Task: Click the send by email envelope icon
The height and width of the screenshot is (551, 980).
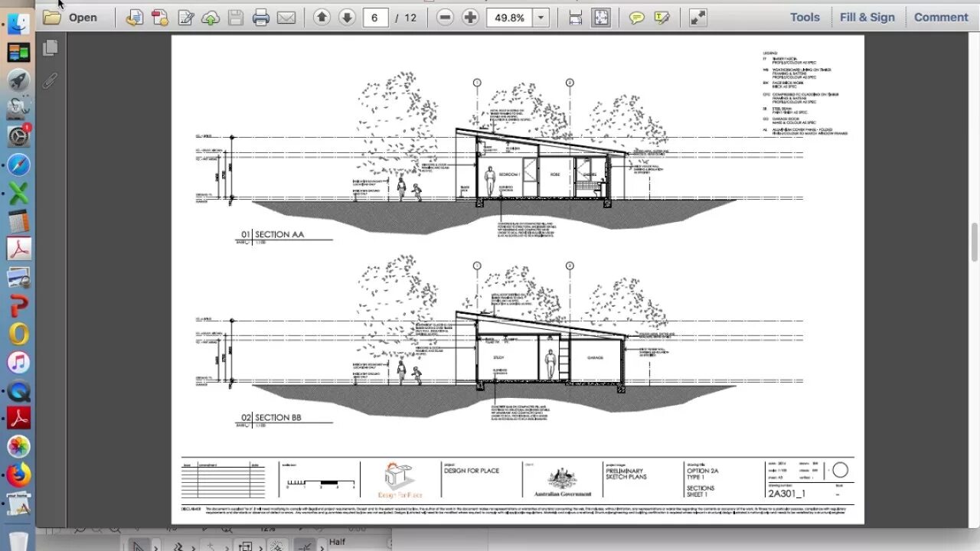Action: tap(286, 17)
